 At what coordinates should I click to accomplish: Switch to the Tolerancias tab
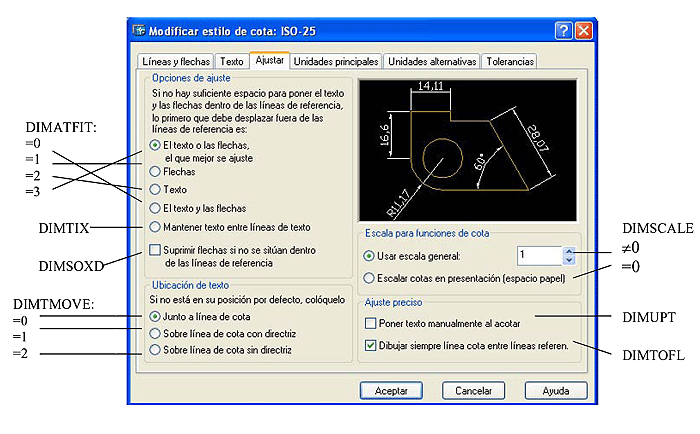click(510, 61)
